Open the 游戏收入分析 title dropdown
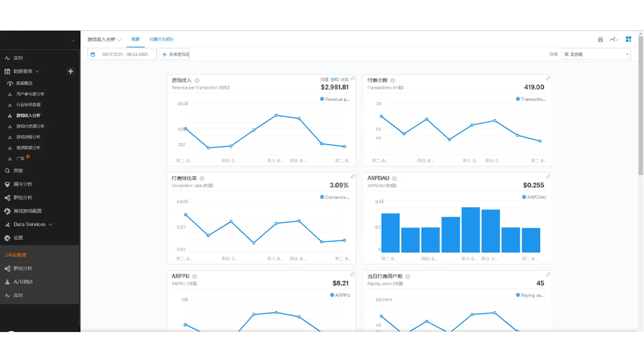 click(104, 40)
